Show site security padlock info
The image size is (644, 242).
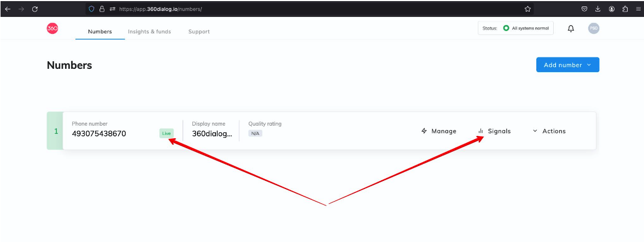pyautogui.click(x=102, y=9)
